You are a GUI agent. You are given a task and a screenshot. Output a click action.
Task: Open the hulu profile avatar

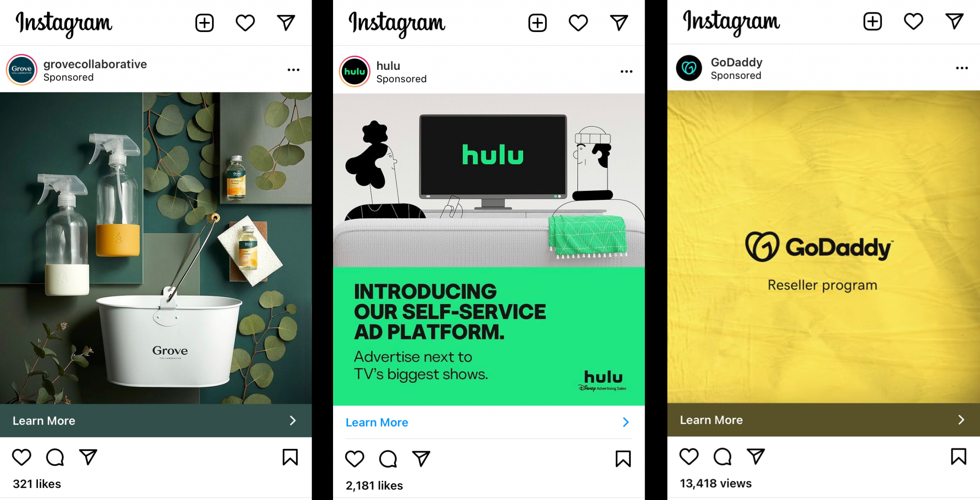coord(355,72)
